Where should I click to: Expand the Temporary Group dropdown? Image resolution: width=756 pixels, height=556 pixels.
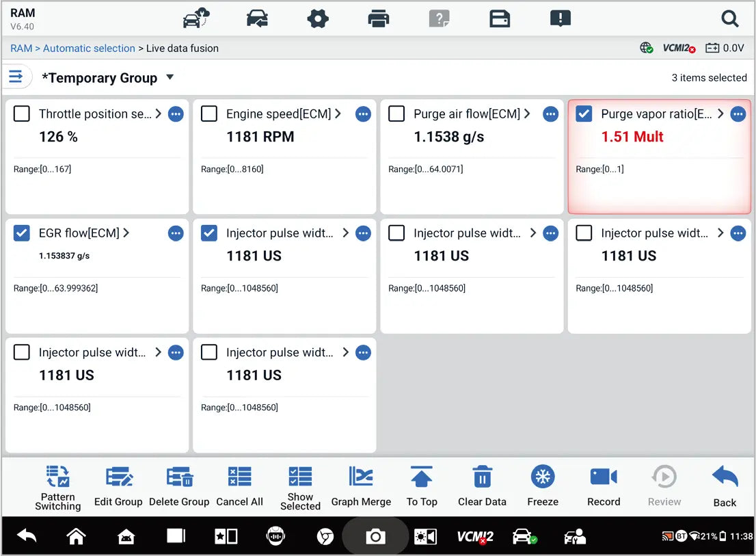pyautogui.click(x=171, y=77)
